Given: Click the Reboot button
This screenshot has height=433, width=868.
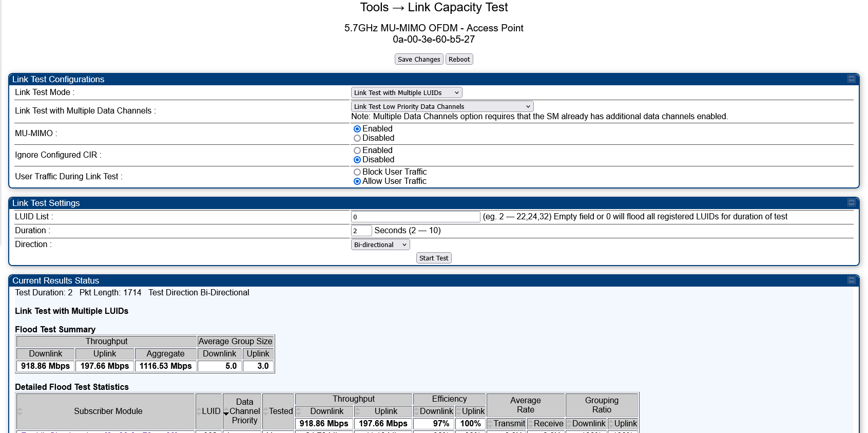Looking at the screenshot, I should 459,59.
